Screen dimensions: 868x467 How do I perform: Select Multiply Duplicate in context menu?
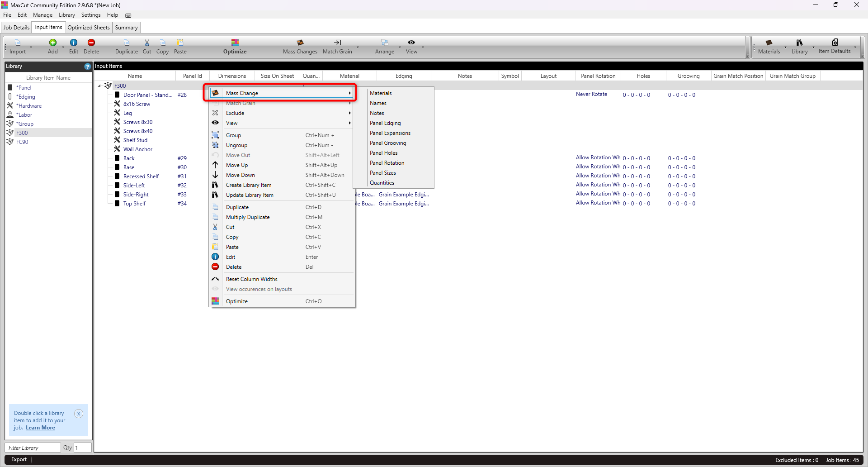point(282,217)
